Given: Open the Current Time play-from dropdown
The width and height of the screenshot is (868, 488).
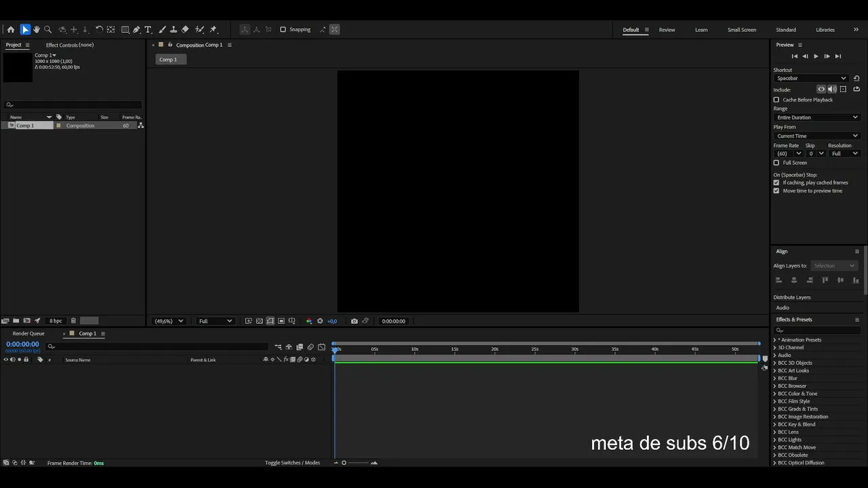Looking at the screenshot, I should click(817, 136).
